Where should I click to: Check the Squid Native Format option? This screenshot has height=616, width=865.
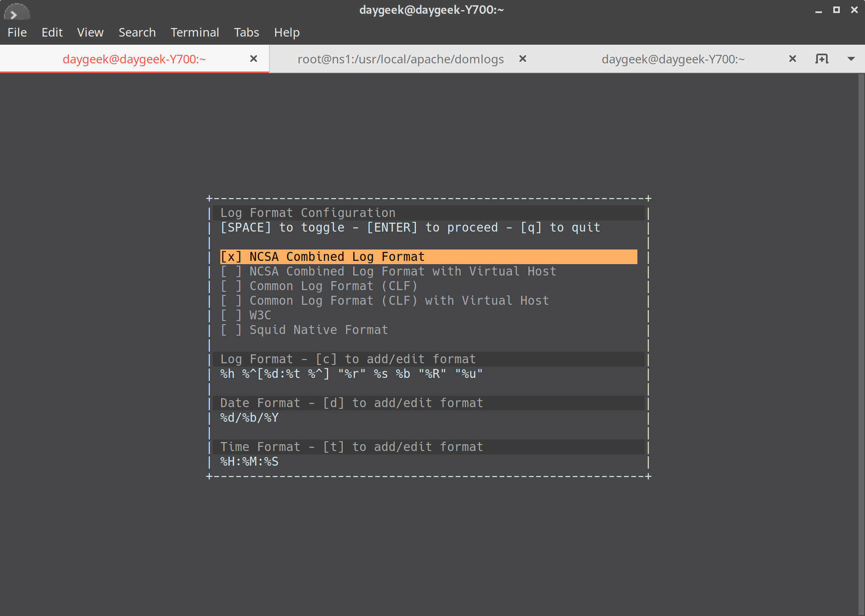click(231, 330)
